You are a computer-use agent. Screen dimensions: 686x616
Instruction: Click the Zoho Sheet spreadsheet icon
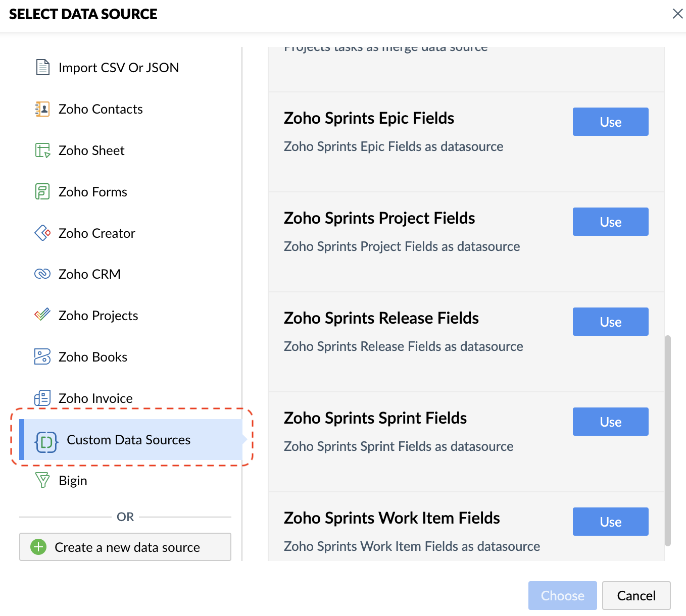tap(42, 150)
